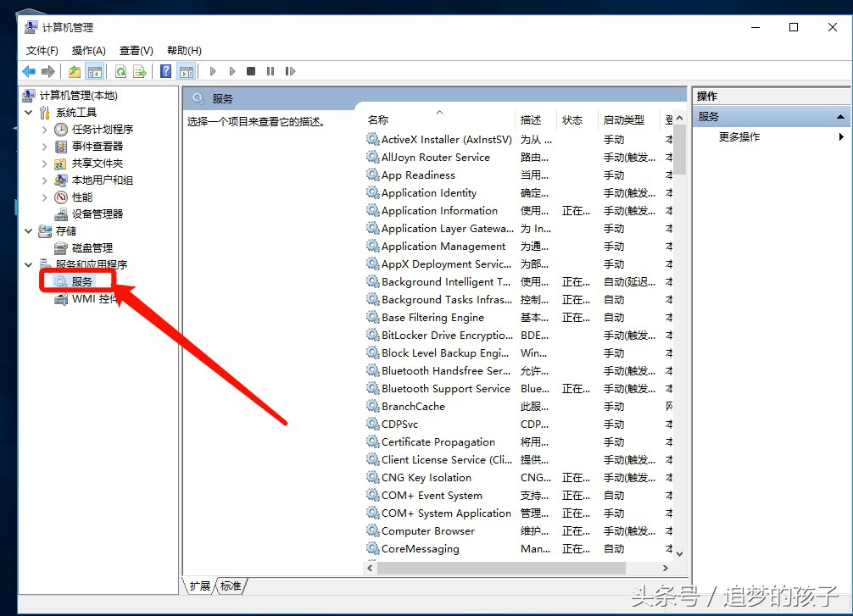Click the 本地用户和组 icon in the tree
This screenshot has height=616, width=853.
click(61, 180)
